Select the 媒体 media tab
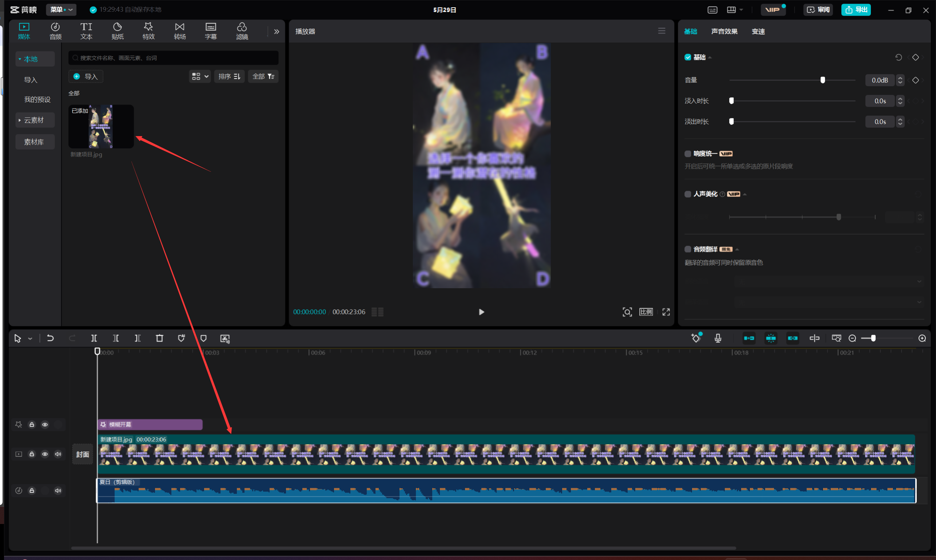936x560 pixels. tap(24, 31)
